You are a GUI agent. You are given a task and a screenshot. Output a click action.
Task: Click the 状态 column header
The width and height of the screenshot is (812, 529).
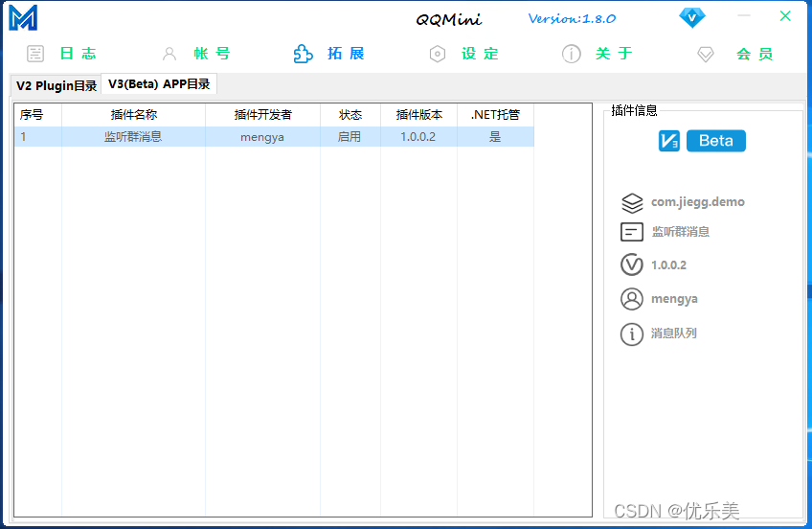(350, 115)
